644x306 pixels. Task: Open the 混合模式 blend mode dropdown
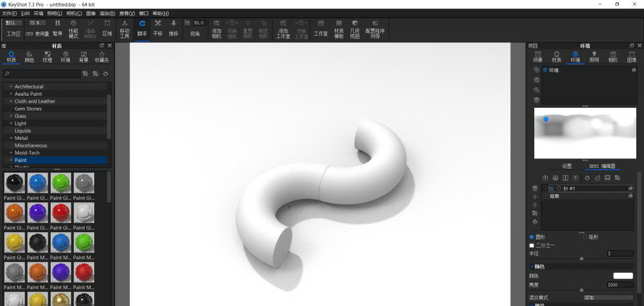(x=608, y=298)
